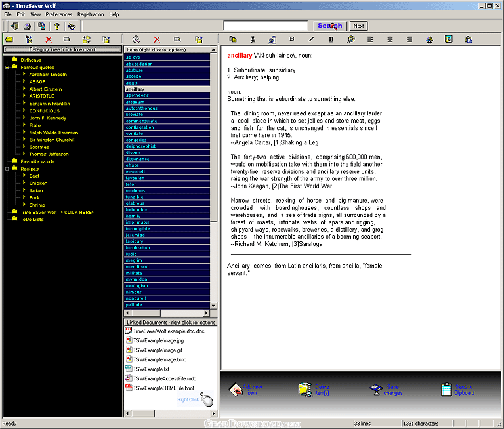Click the Bold formatting icon
Image resolution: width=504 pixels, height=429 pixels.
point(291,39)
